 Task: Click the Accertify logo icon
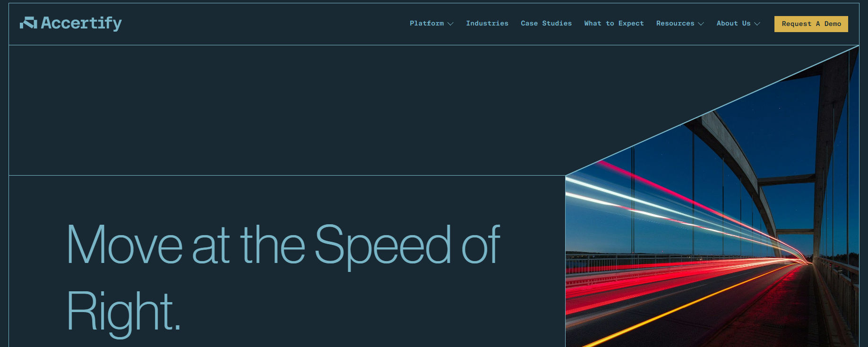28,23
